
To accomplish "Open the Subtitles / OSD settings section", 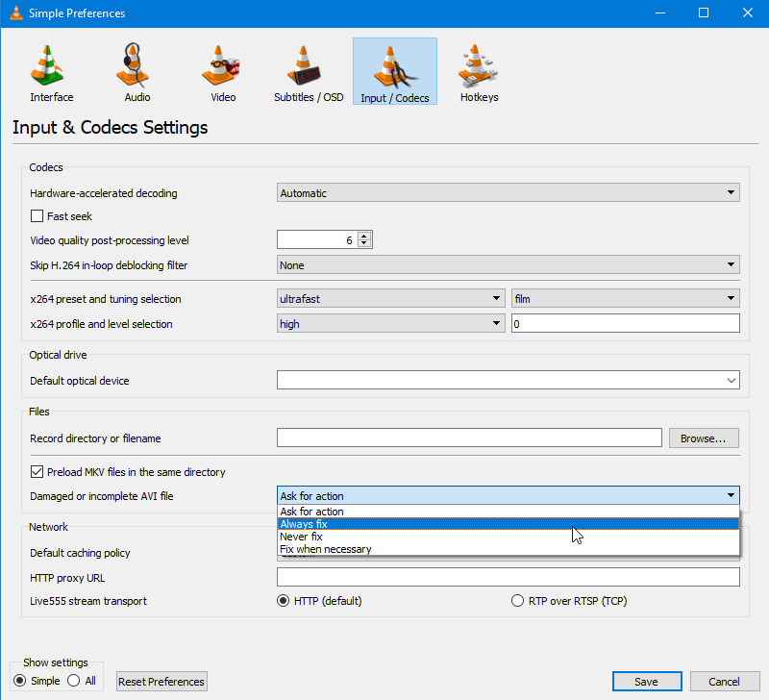I will pos(308,70).
